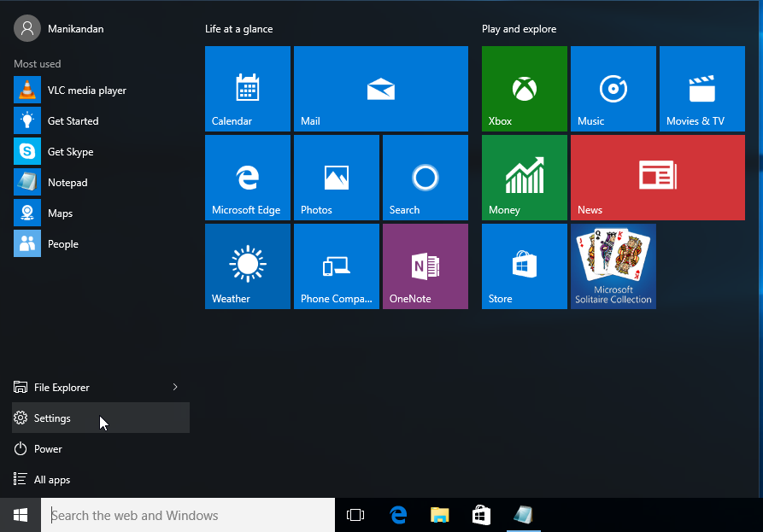
Task: Click the Life at a glance group title
Action: click(239, 29)
